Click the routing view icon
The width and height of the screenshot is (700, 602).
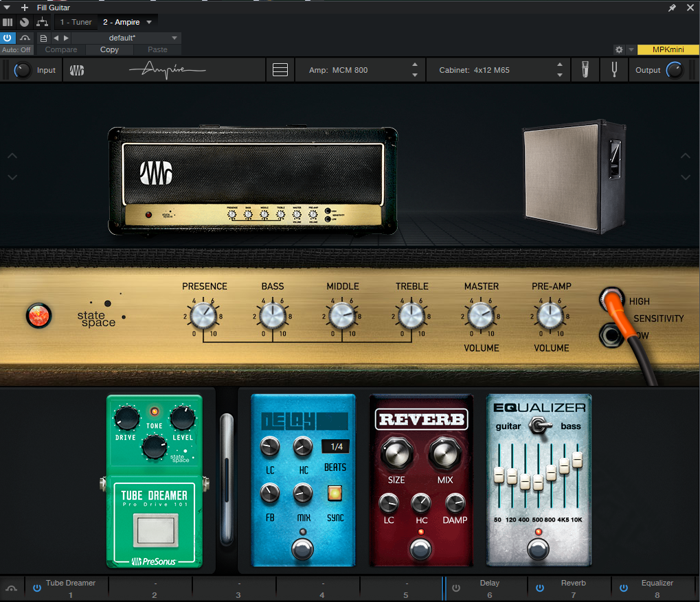(x=25, y=22)
